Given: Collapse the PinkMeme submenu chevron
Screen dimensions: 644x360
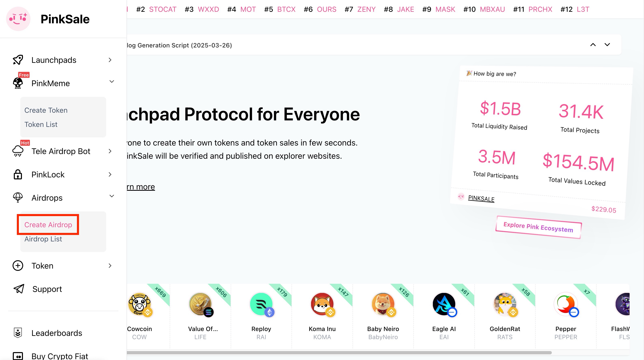Looking at the screenshot, I should pyautogui.click(x=112, y=82).
